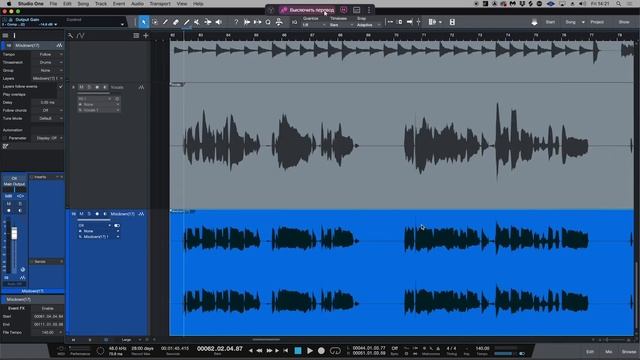Open the Browse panel button
Screen dimensions: 640x360
(629, 352)
